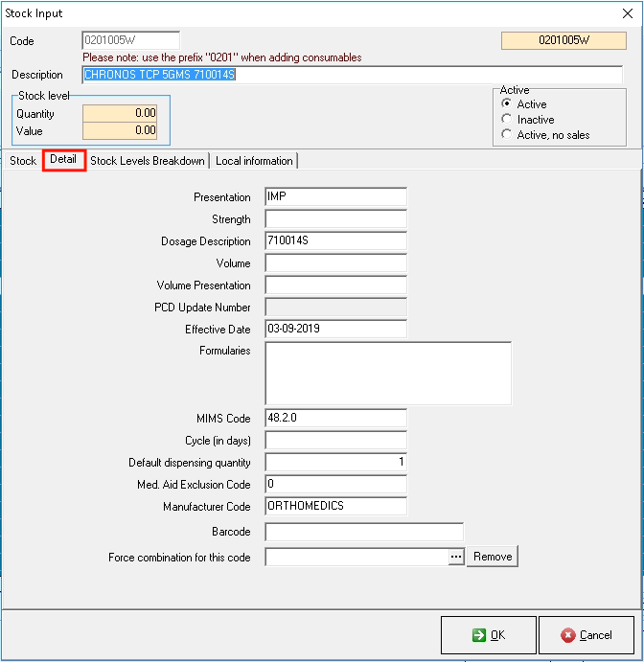644x662 pixels.
Task: Open the force combination ellipsis browse button
Action: pyautogui.click(x=456, y=557)
